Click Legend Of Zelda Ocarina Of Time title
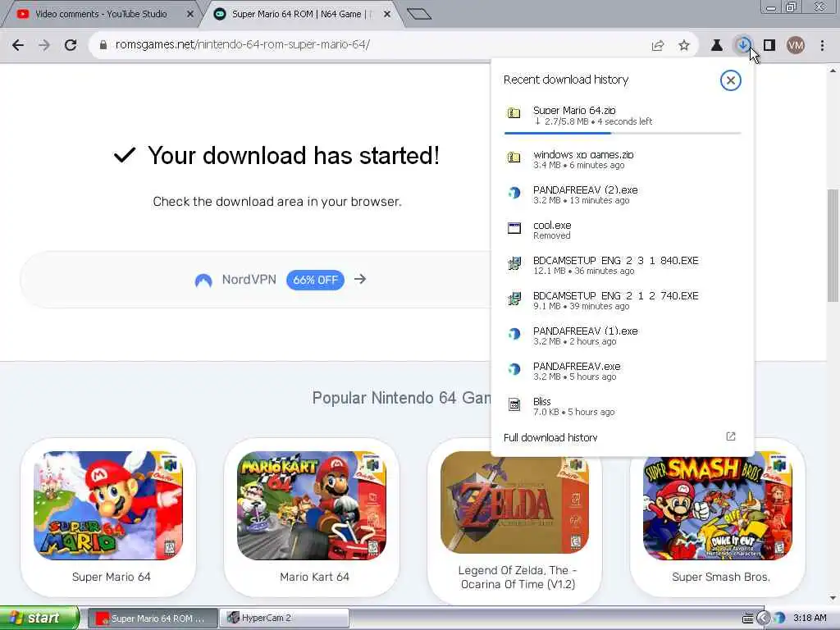 (518, 577)
